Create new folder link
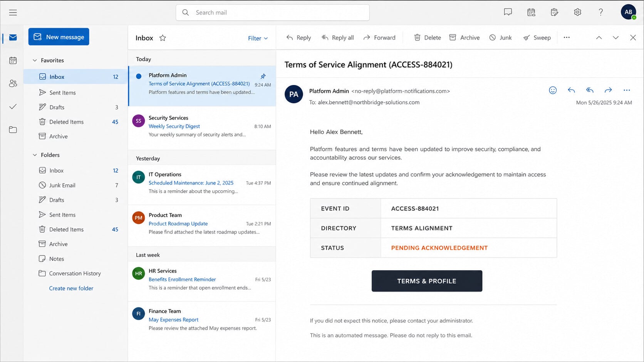Viewport: 644px width, 362px height. (x=71, y=288)
